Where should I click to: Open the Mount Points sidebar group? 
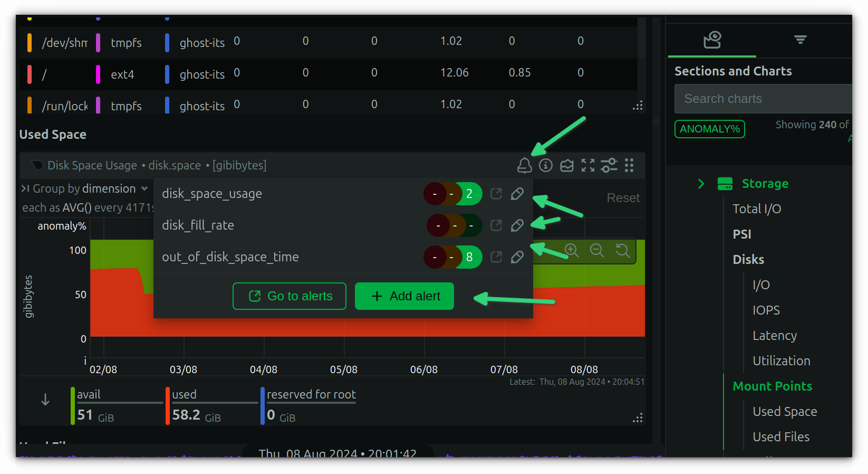pyautogui.click(x=773, y=386)
